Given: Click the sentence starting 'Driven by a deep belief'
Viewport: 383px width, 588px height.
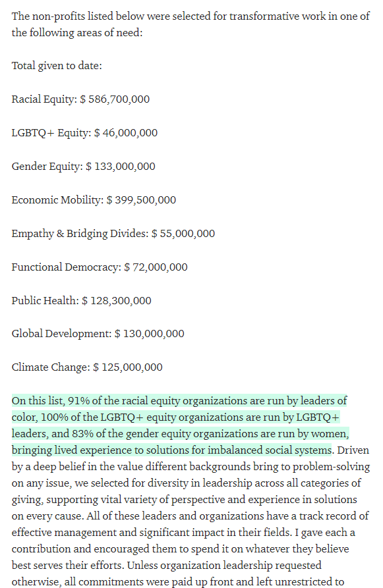Looking at the screenshot, I should 191,483.
